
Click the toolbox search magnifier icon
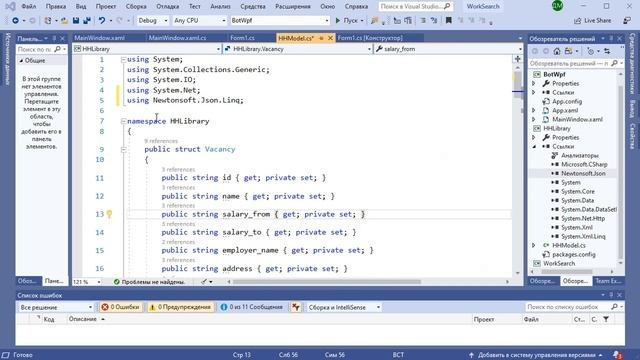pyautogui.click(x=58, y=49)
